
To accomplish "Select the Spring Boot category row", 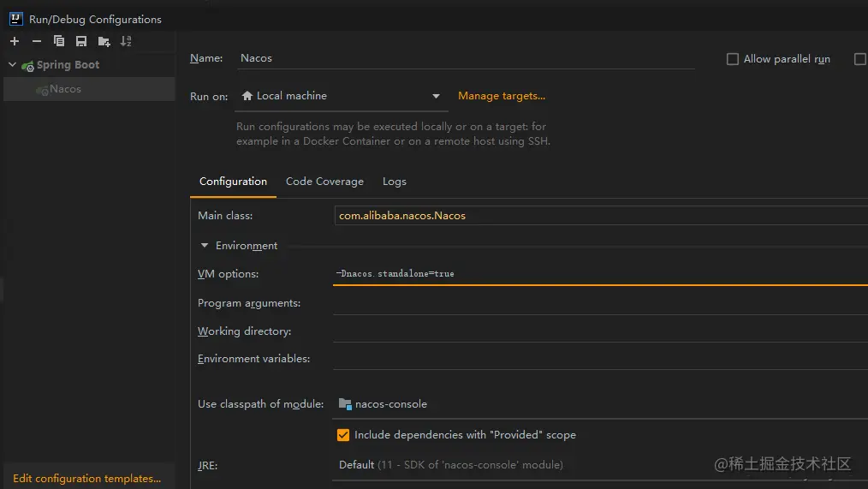I will pyautogui.click(x=88, y=65).
